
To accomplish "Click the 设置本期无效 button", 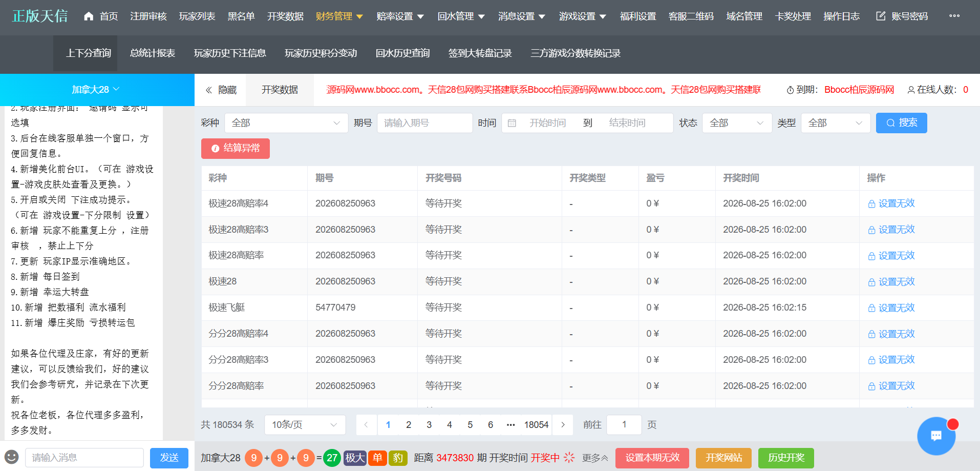I will [652, 458].
